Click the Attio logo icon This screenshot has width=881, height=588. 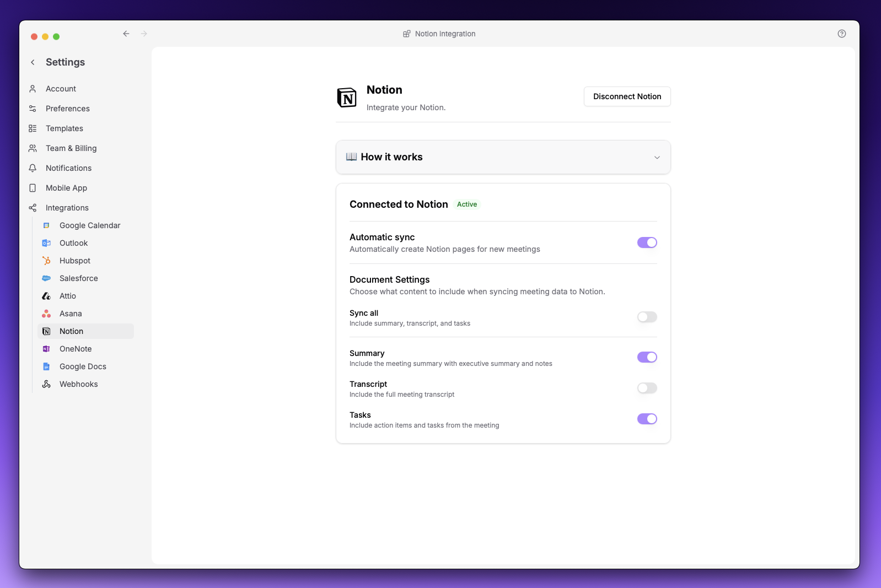[x=46, y=296]
